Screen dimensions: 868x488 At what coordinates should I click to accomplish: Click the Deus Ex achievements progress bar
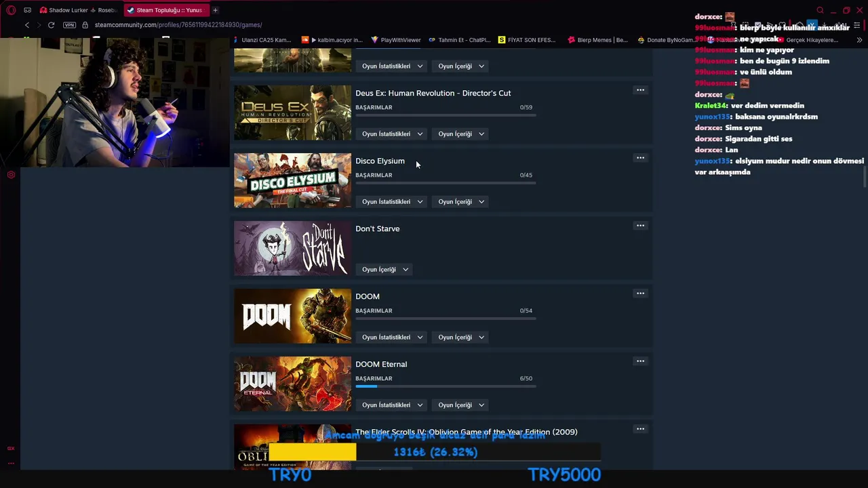pyautogui.click(x=446, y=115)
